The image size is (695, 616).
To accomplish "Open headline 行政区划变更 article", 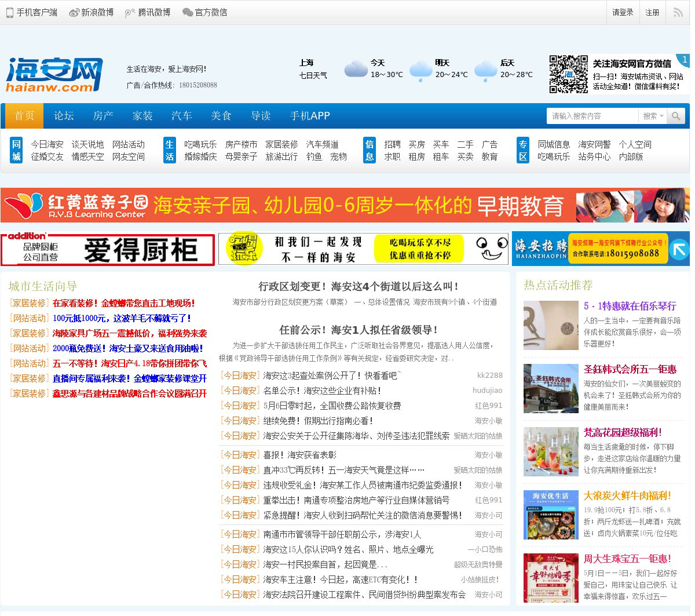I will pyautogui.click(x=359, y=286).
